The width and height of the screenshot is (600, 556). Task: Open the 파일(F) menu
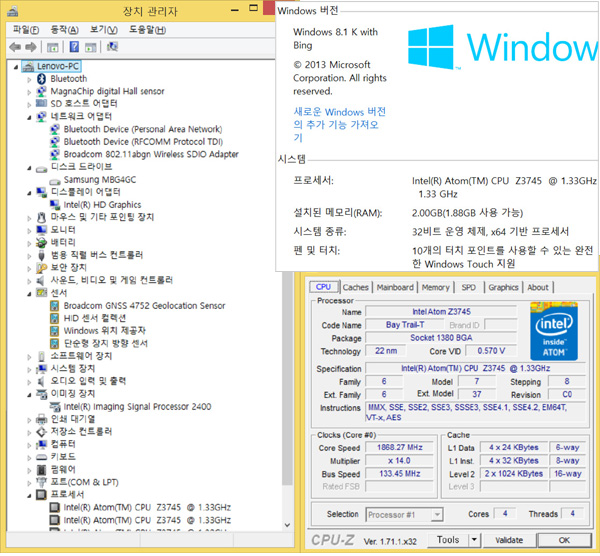(20, 30)
